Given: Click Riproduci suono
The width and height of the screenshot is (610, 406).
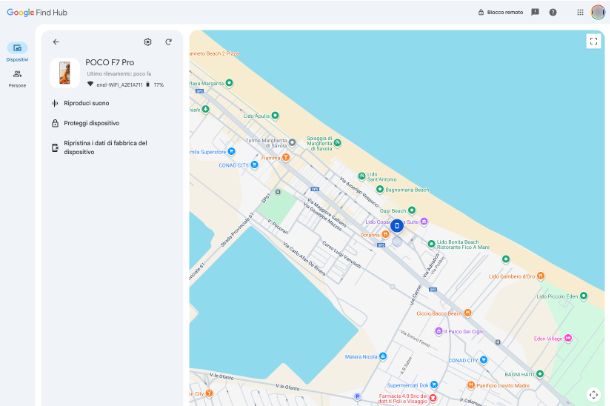Looking at the screenshot, I should (x=86, y=103).
